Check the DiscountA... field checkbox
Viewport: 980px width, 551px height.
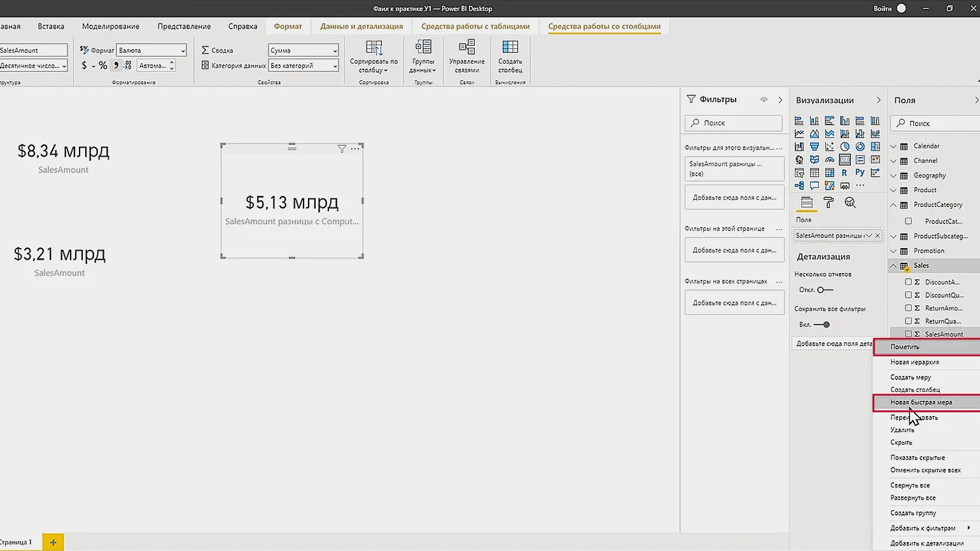click(908, 282)
